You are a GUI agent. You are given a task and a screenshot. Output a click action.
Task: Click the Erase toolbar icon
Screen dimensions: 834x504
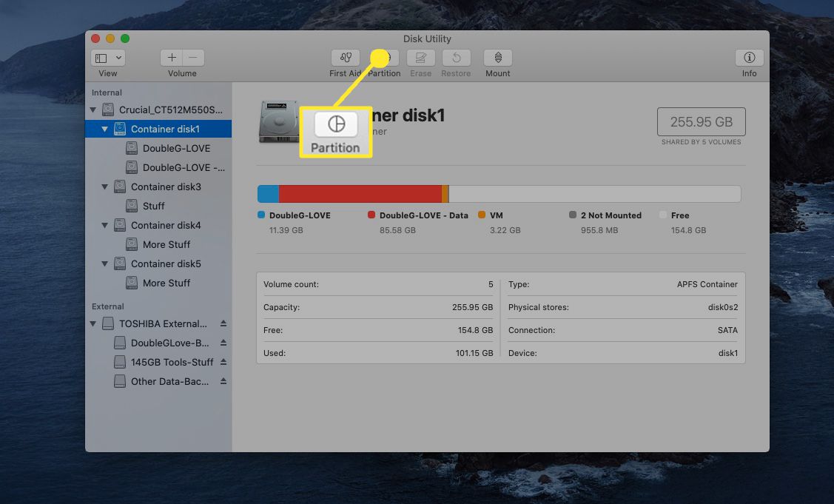coord(421,58)
